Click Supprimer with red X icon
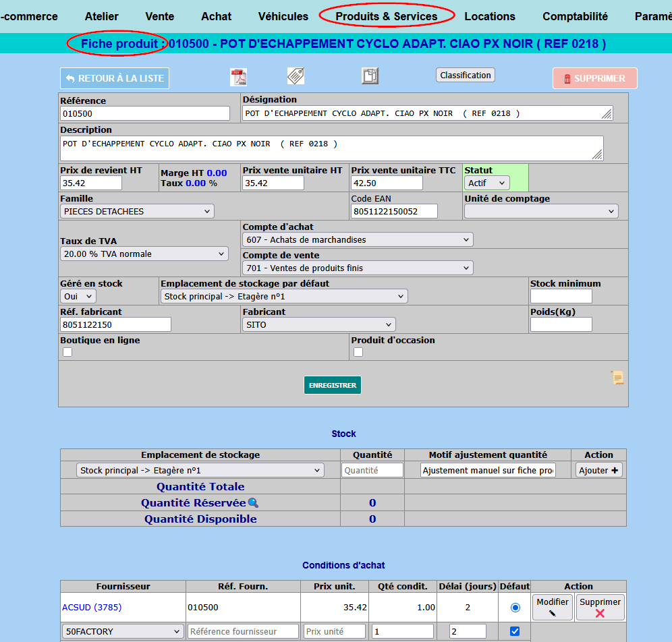 tap(600, 607)
